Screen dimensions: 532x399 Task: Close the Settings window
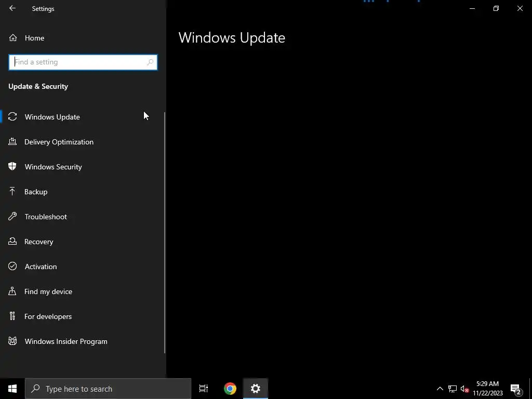coord(520,8)
